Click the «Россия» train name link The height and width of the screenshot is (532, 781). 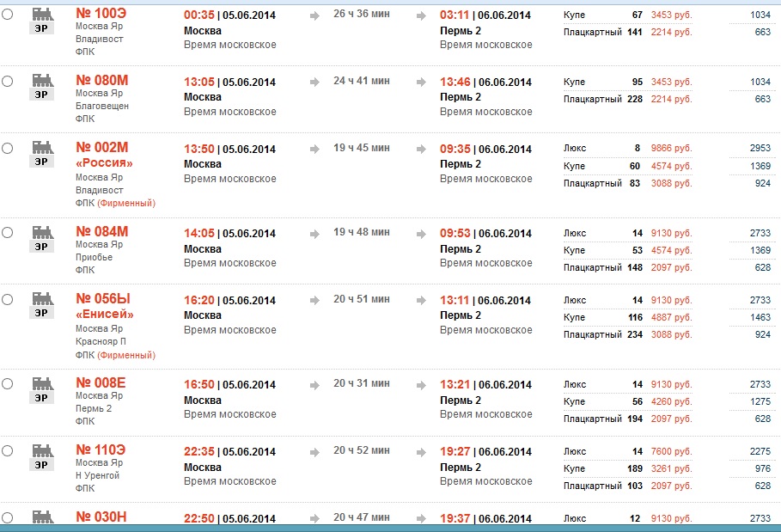click(104, 163)
